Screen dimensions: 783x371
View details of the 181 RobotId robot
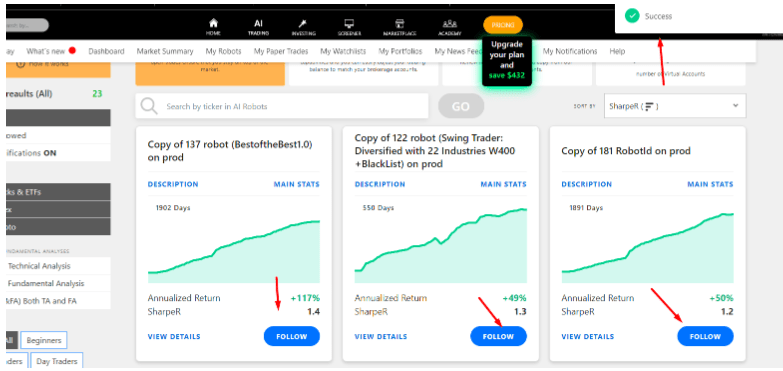[x=588, y=337]
